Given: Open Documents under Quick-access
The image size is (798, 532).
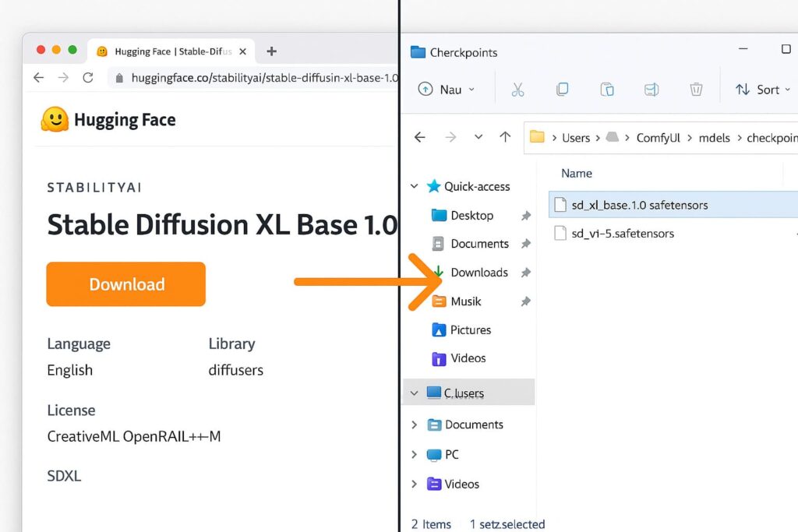Looking at the screenshot, I should click(x=470, y=244).
